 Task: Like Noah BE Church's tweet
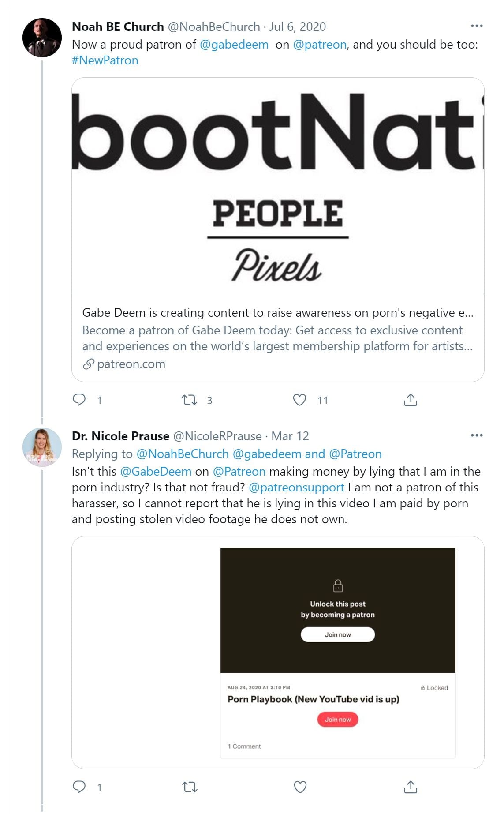300,400
